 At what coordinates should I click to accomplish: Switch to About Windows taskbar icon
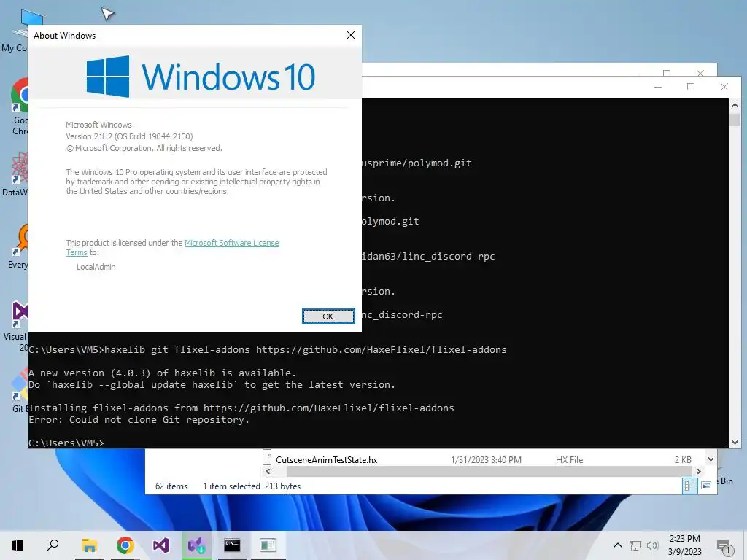coord(268,545)
